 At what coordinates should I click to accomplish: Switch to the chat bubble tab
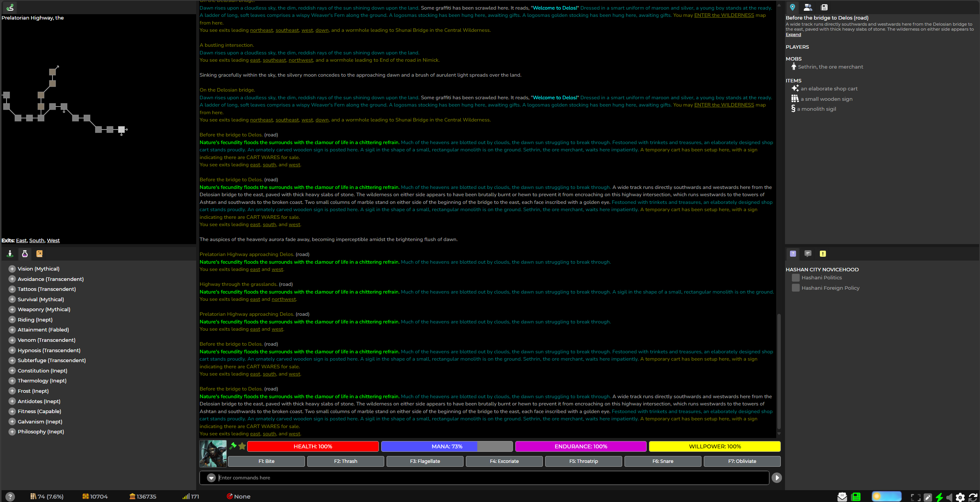pyautogui.click(x=808, y=253)
